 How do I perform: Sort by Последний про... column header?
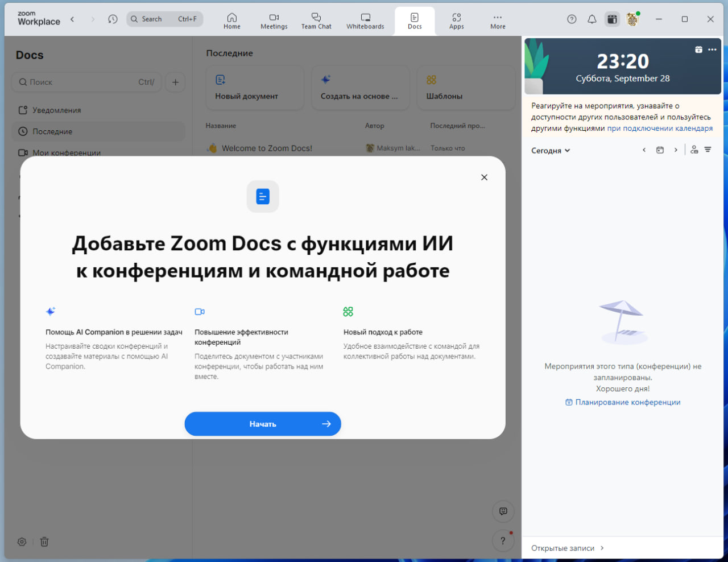click(457, 126)
